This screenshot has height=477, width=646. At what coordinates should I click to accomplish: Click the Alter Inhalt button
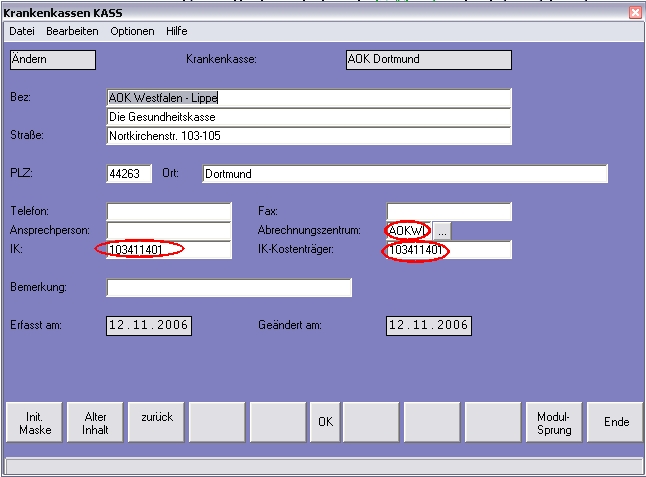[95, 423]
